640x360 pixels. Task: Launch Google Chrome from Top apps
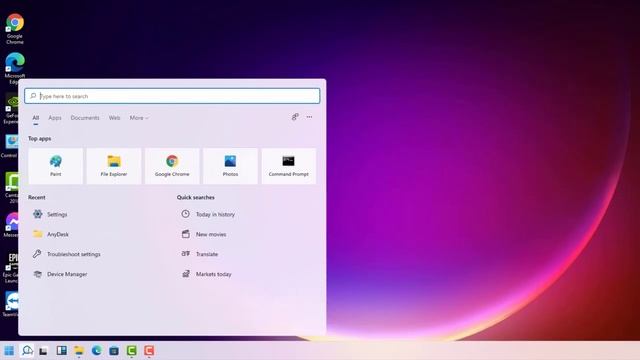point(172,166)
